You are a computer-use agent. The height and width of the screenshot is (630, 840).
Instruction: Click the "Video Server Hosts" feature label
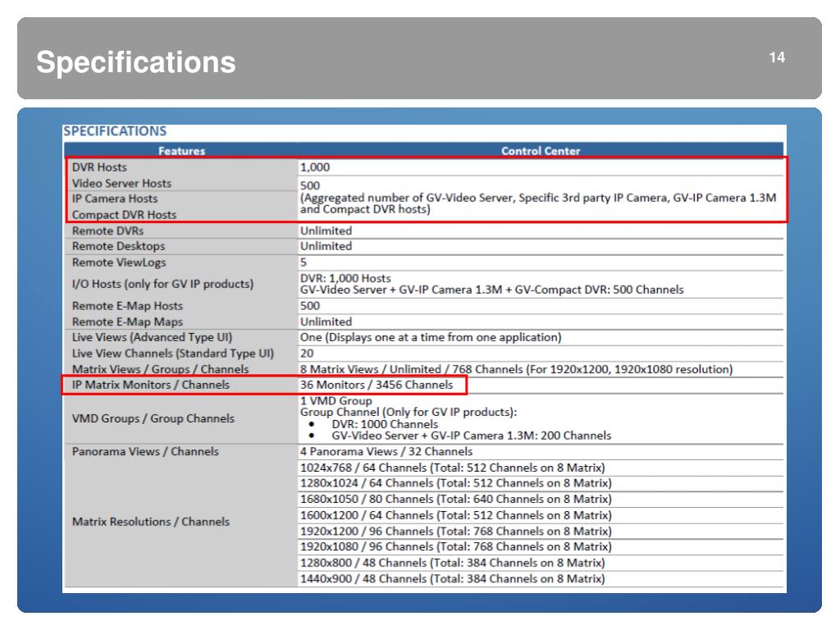point(121,183)
